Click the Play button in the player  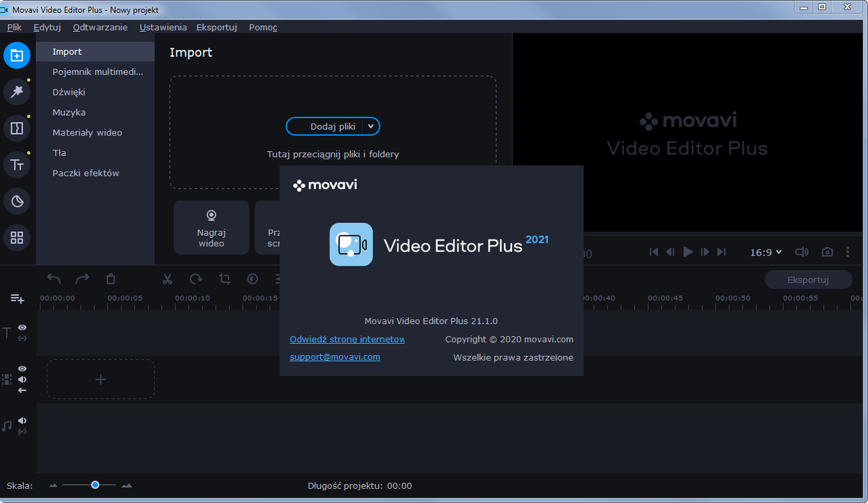point(688,252)
